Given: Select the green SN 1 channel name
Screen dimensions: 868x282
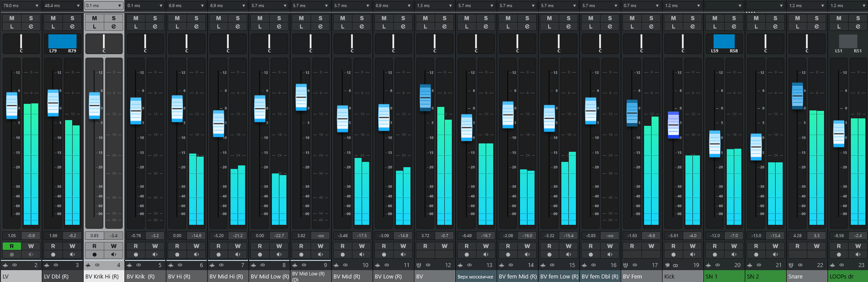Looking at the screenshot, I should click(x=724, y=277).
